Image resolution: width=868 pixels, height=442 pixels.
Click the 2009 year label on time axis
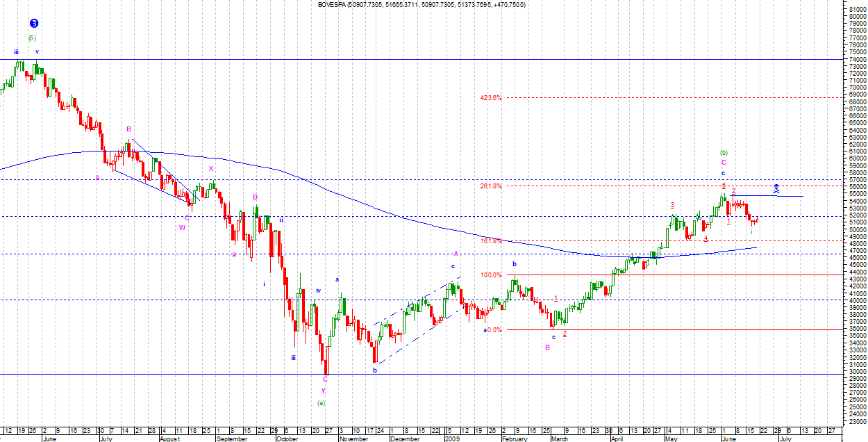(x=452, y=439)
